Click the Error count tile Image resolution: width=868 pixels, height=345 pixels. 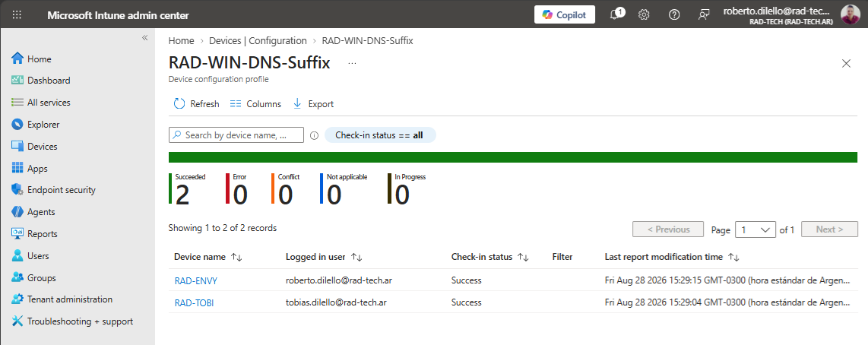(x=237, y=188)
